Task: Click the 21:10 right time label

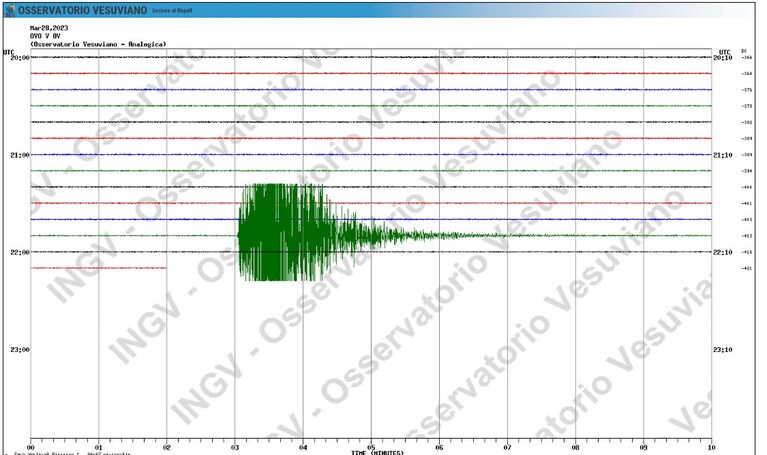Action: tap(722, 155)
